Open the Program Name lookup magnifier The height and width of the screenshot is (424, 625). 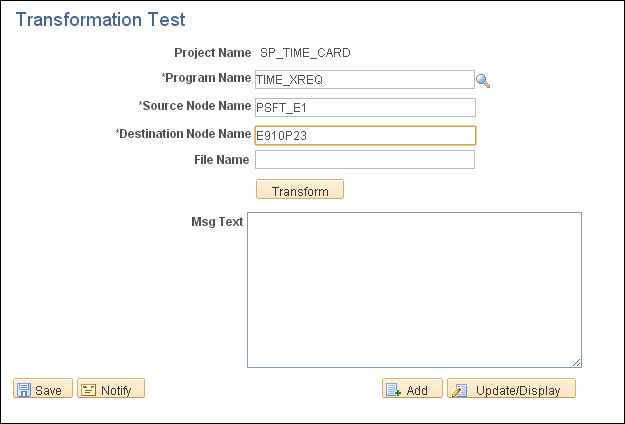pos(483,81)
